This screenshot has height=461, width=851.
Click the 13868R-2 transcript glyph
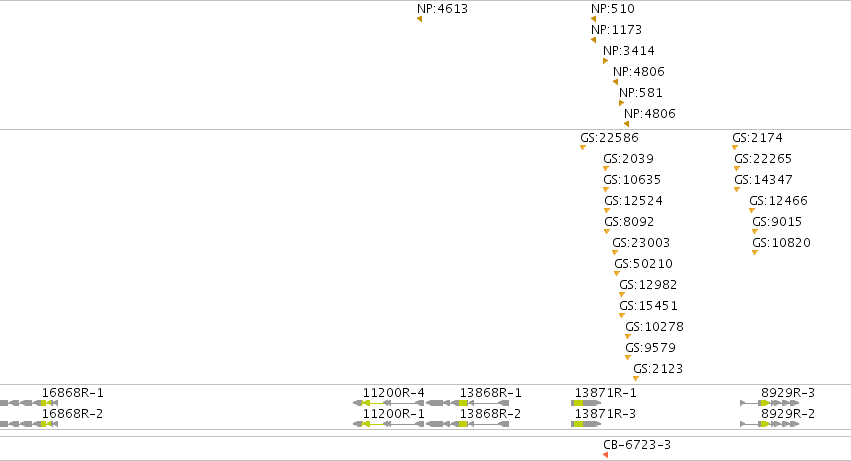(468, 424)
